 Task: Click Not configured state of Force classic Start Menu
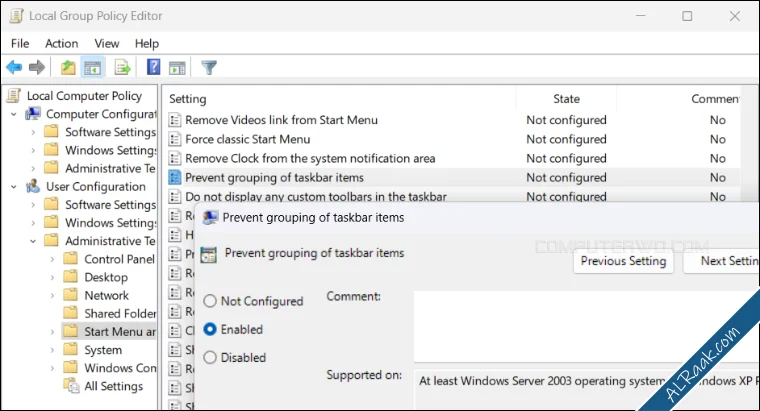pyautogui.click(x=566, y=140)
